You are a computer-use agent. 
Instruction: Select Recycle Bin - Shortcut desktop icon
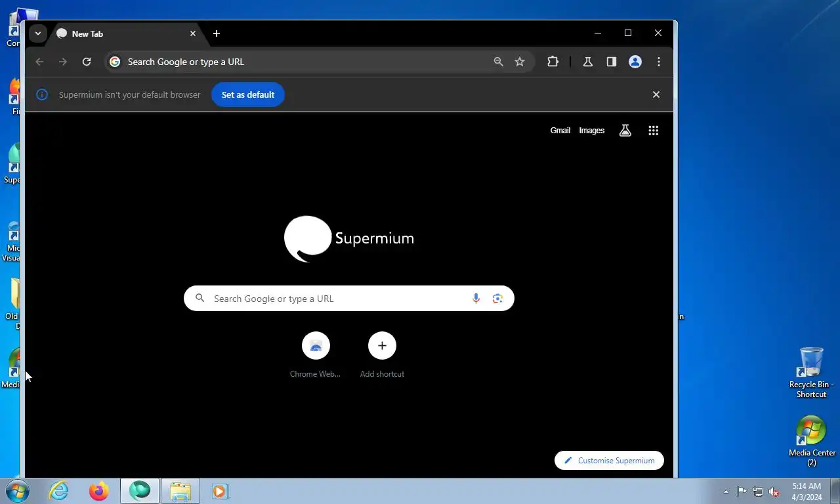[x=812, y=373]
